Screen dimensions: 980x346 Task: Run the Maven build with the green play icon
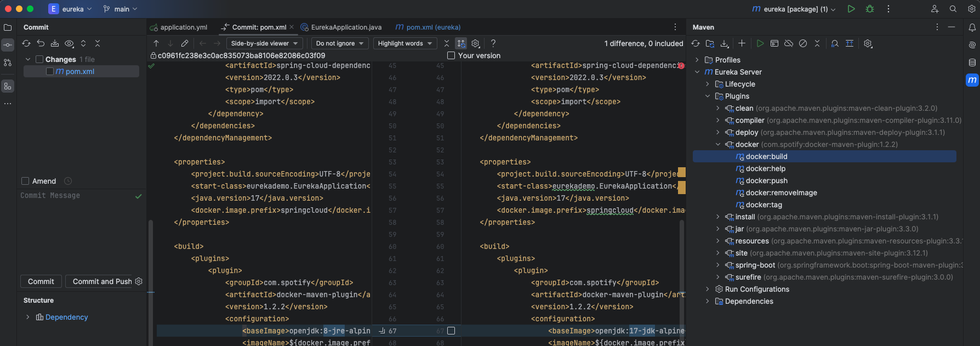760,43
